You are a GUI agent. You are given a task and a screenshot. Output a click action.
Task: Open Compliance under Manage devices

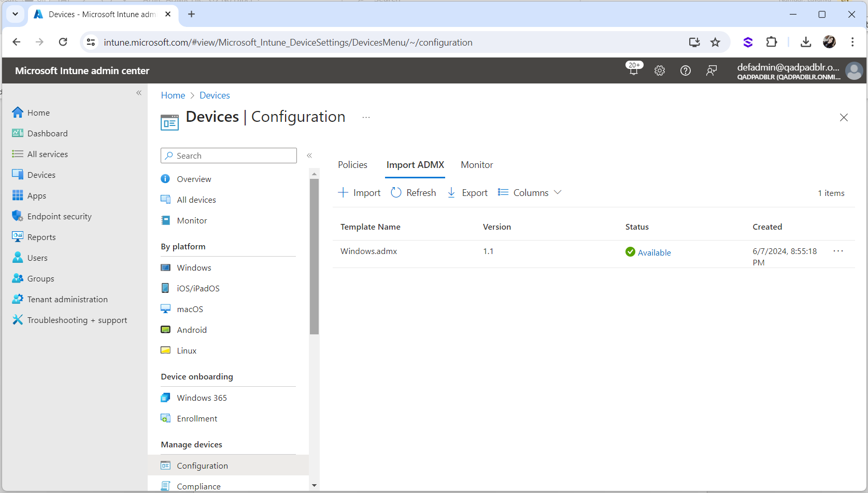[191, 486]
